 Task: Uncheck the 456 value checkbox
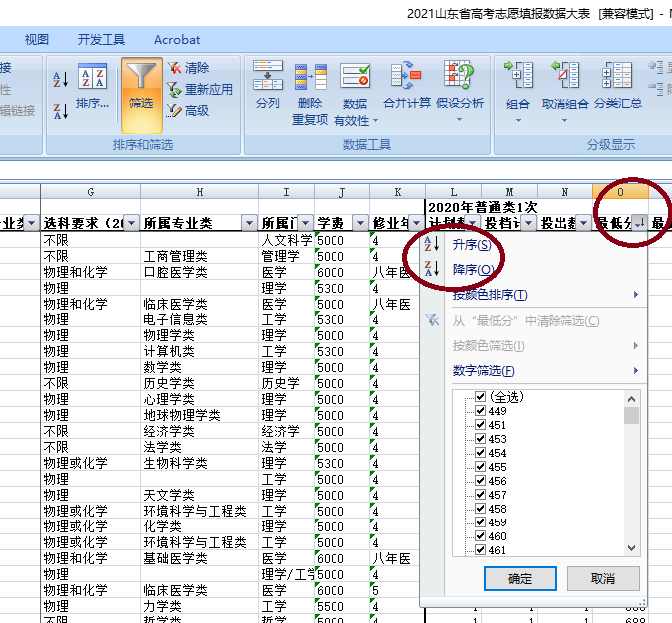pos(480,481)
